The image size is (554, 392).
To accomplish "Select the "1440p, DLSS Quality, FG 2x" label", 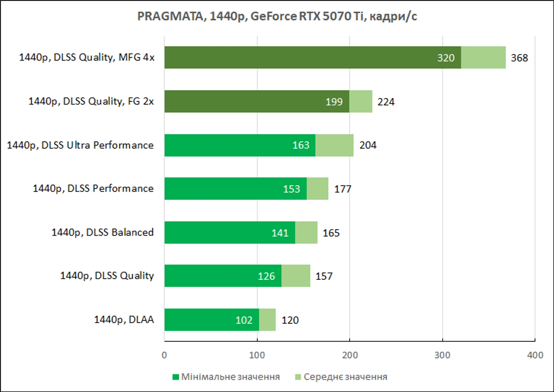I will pyautogui.click(x=91, y=101).
